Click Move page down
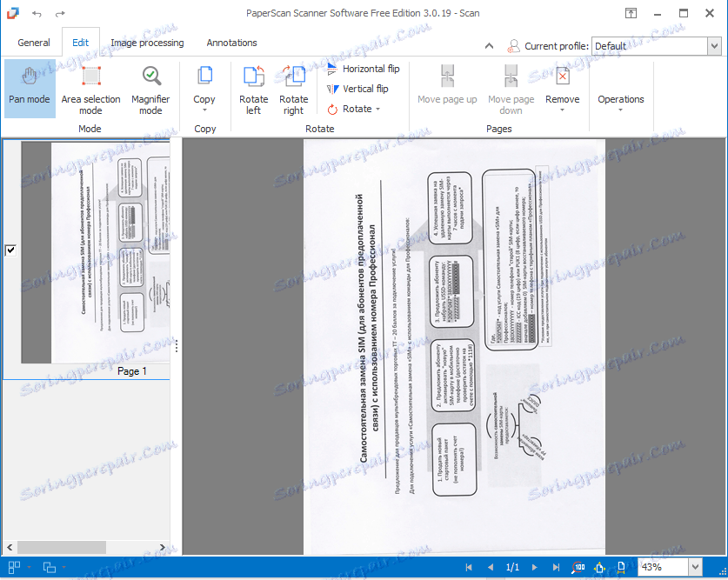Viewport: 728px width, 580px height. tap(511, 88)
